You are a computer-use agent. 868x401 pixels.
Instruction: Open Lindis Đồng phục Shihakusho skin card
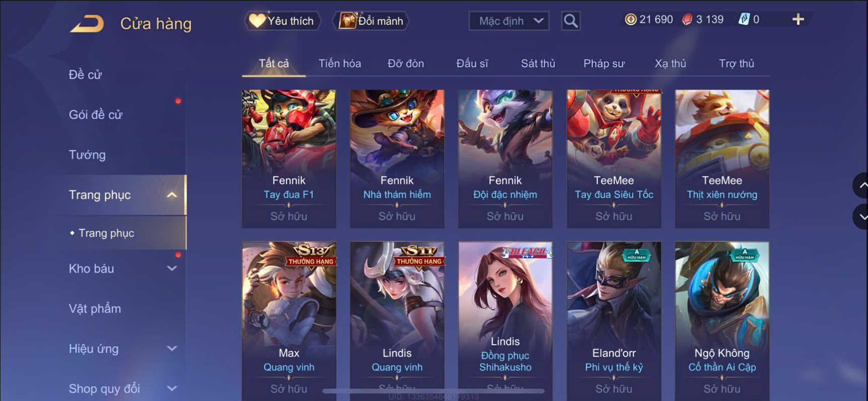pyautogui.click(x=505, y=321)
